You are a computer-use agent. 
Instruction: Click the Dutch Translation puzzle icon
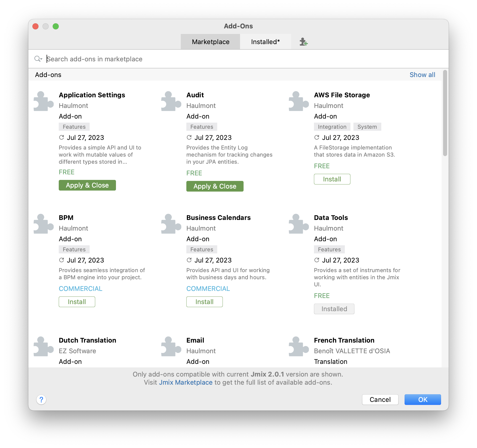click(44, 346)
